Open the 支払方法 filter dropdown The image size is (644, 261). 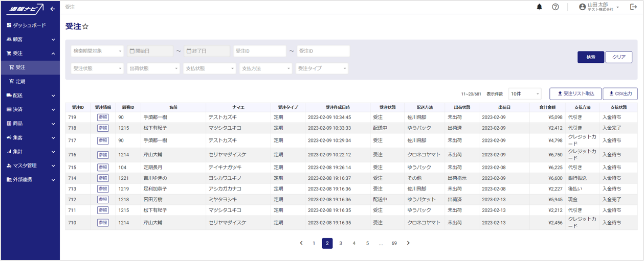265,68
